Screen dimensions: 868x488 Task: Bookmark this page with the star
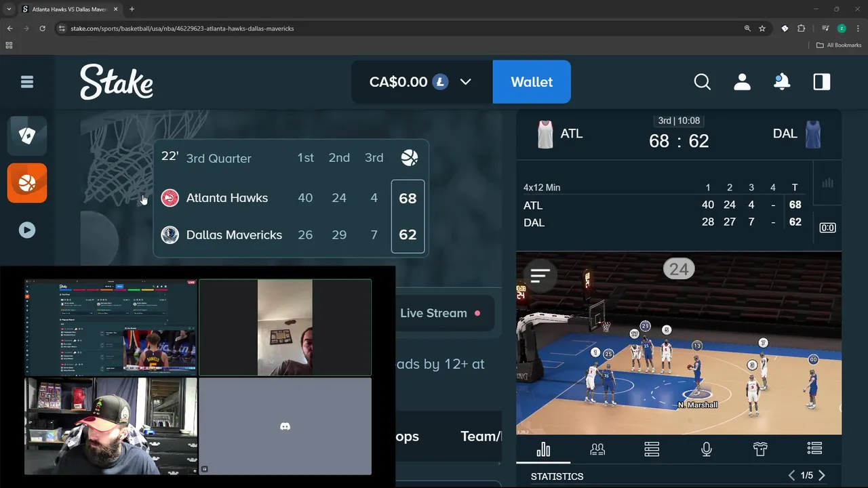coord(762,28)
